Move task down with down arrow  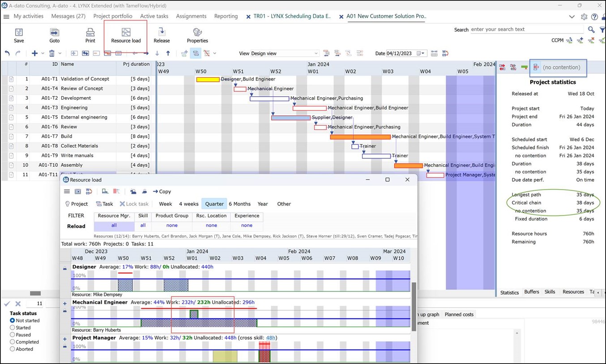(157, 53)
